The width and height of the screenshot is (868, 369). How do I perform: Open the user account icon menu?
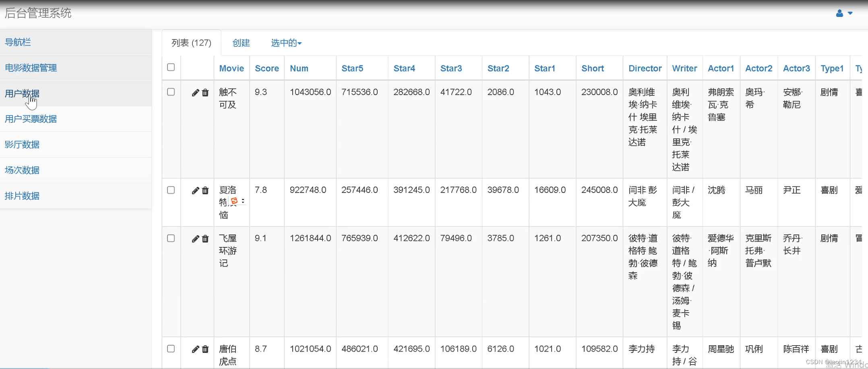839,13
